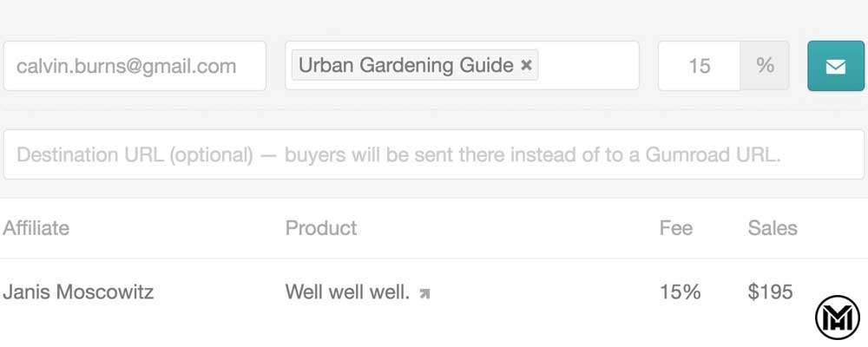Click blank space between Janis and product

[219, 292]
